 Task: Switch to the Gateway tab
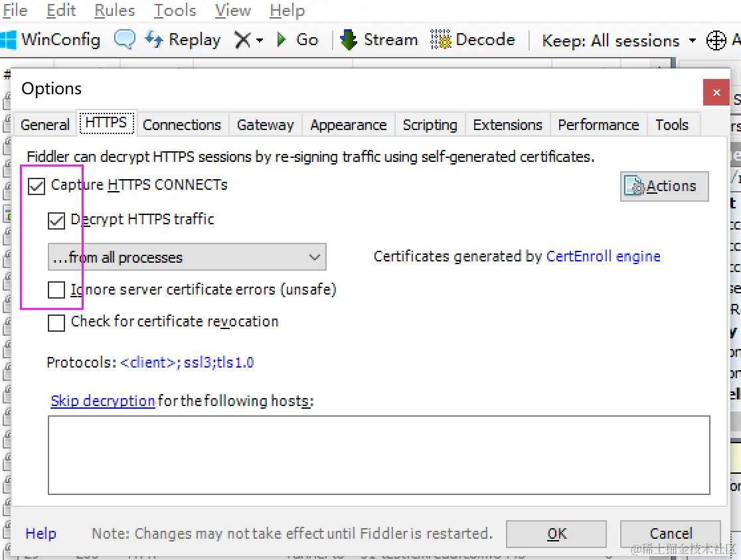[265, 125]
